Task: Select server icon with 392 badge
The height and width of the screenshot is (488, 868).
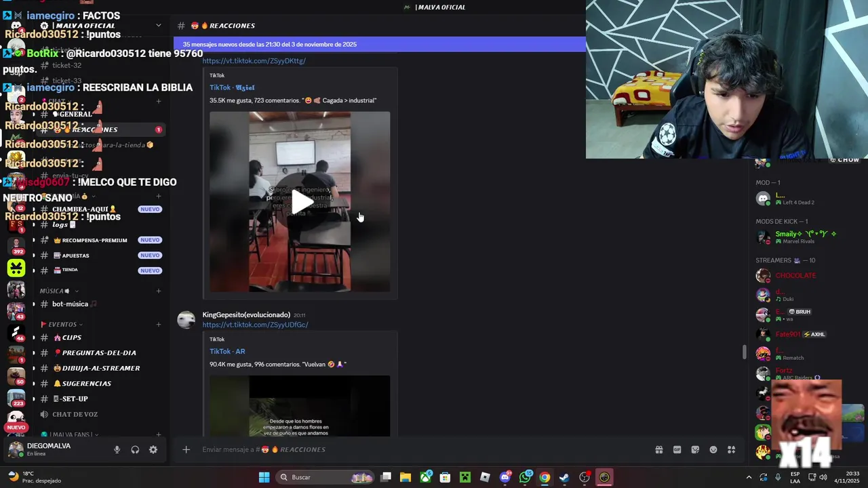Action: pos(16,245)
